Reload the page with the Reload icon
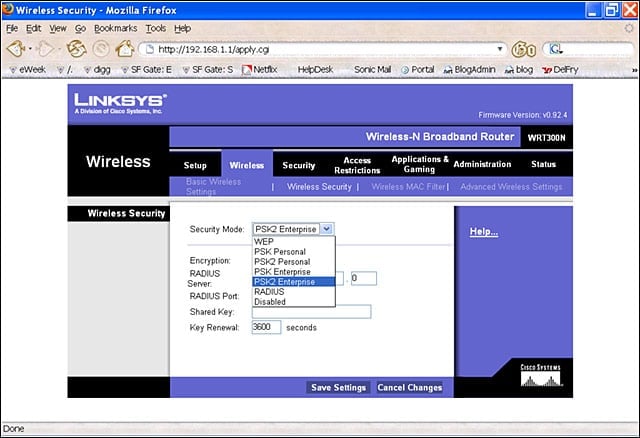Screen dimensions: 640x438 (77, 49)
